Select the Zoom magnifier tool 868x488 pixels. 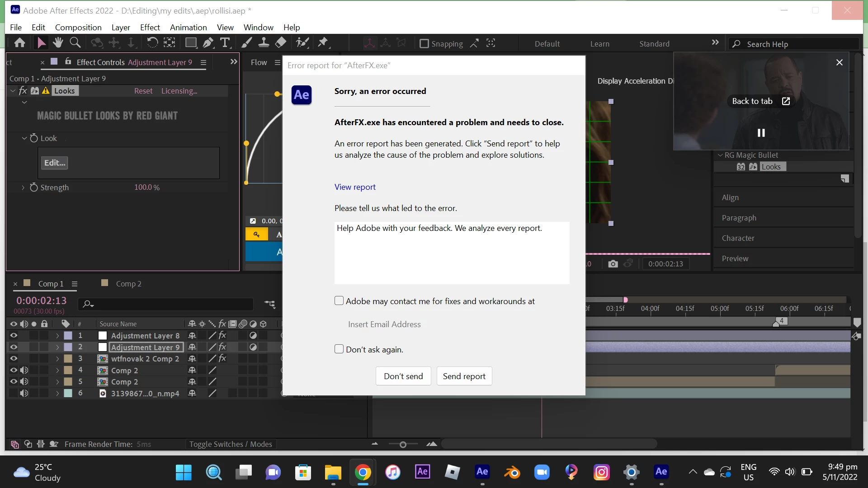click(75, 43)
